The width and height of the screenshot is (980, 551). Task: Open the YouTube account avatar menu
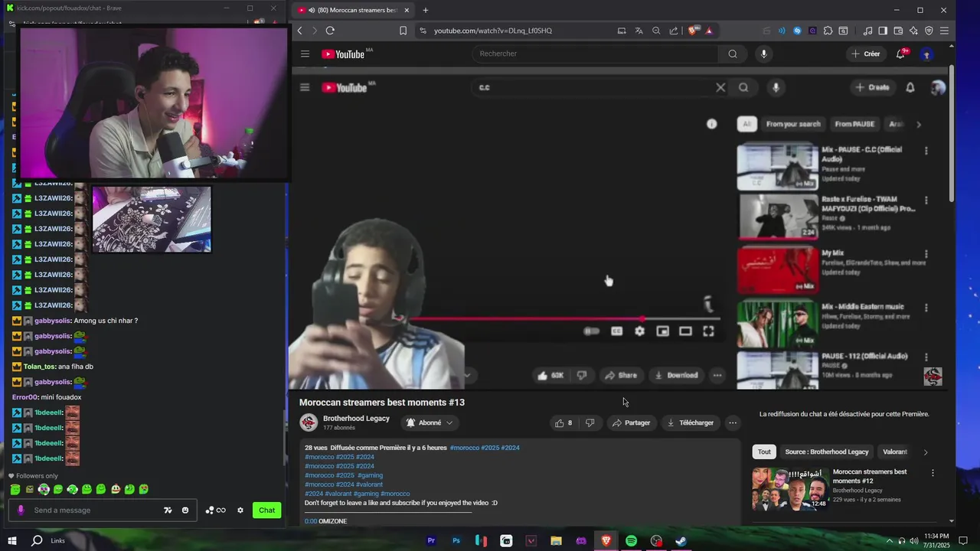926,54
